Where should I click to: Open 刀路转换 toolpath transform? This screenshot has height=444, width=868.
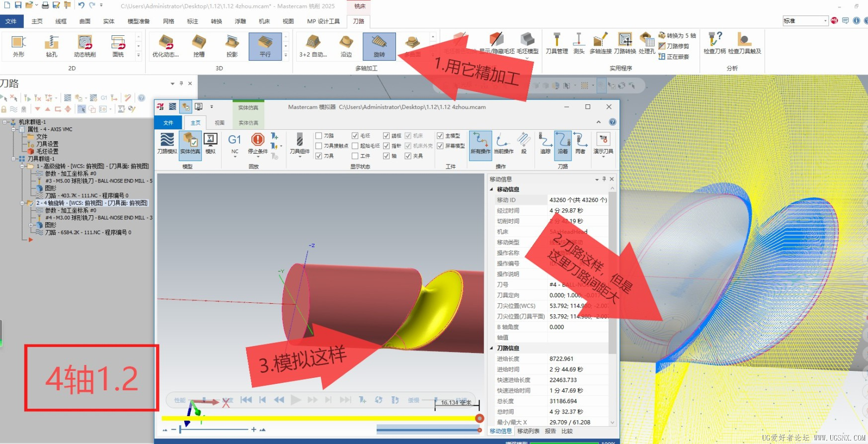(x=625, y=44)
